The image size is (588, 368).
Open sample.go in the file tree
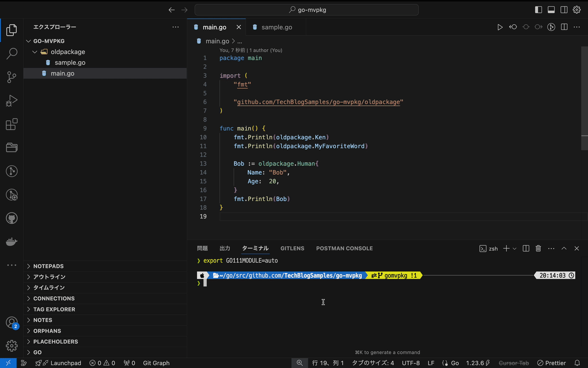point(105,62)
